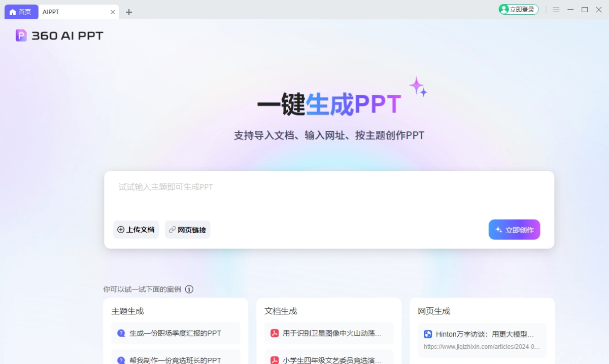Click the user avatar icon beside 立即登录
This screenshot has height=364, width=609.
point(502,9)
